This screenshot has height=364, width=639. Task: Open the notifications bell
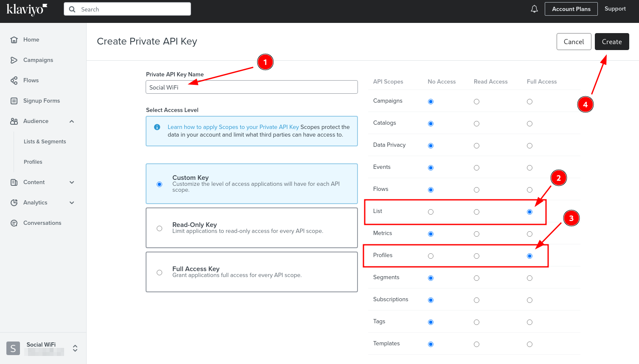[535, 9]
